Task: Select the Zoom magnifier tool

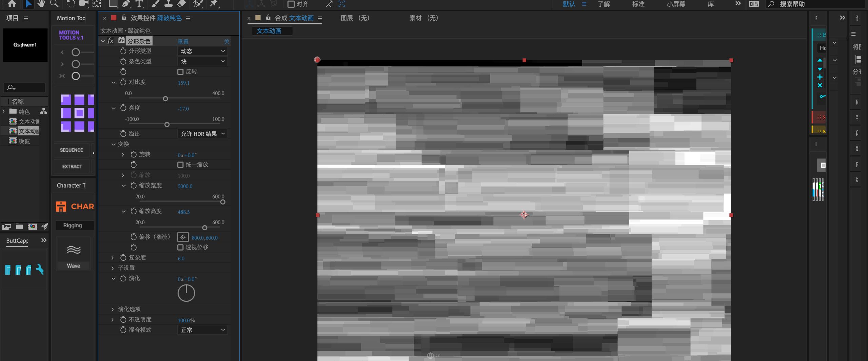Action: tap(54, 4)
